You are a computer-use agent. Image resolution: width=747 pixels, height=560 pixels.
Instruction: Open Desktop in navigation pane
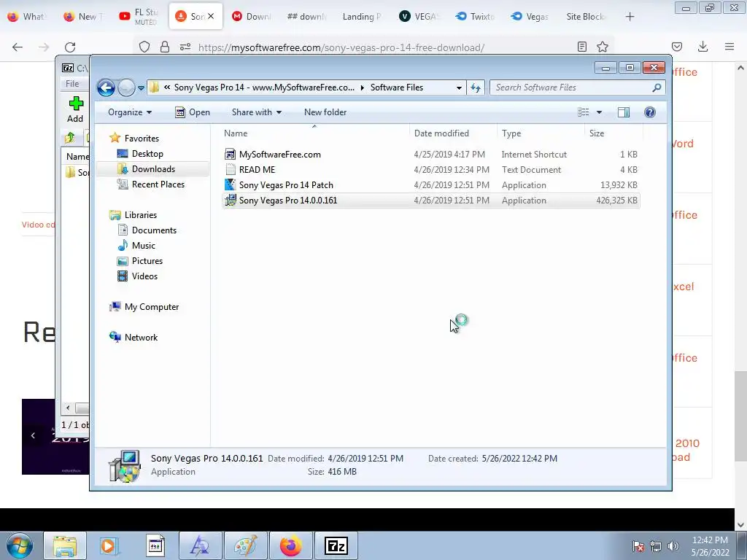tap(147, 154)
